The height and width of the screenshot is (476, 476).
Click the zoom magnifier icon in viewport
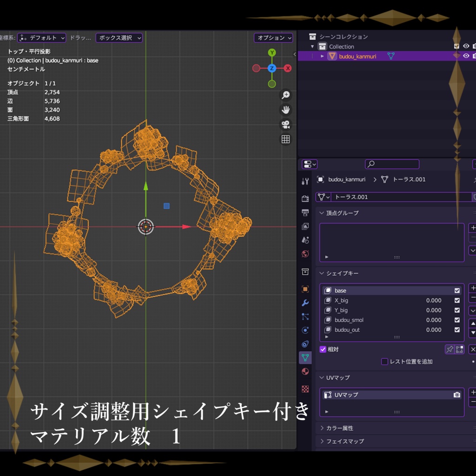coord(285,95)
